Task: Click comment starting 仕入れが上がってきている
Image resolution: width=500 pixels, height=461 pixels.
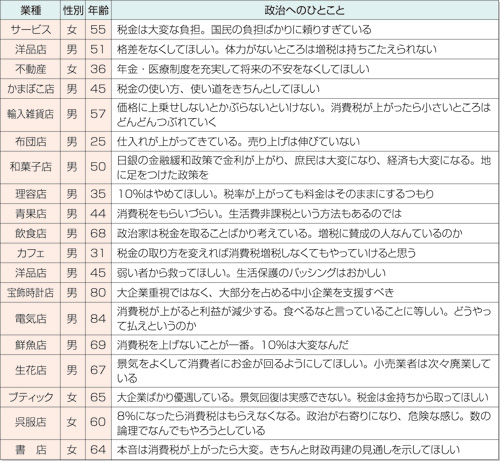Action: [x=305, y=141]
